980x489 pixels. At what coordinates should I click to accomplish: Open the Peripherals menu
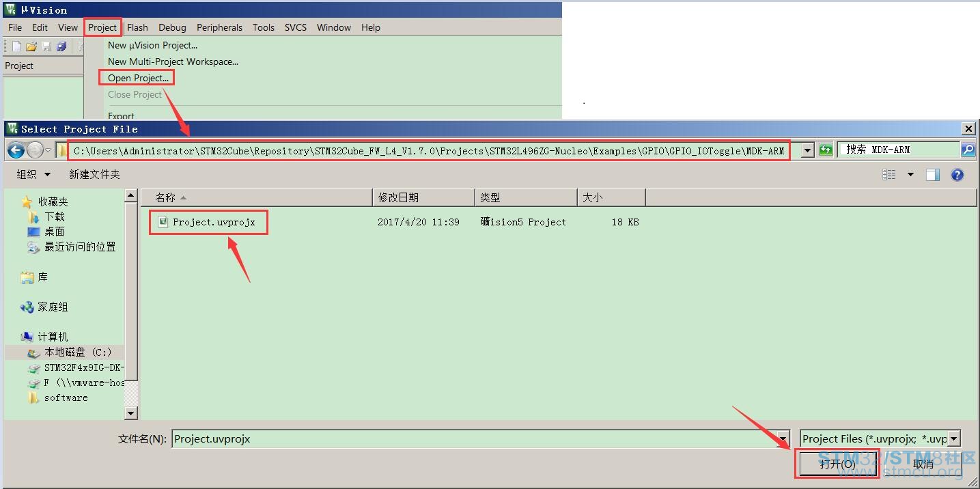point(219,27)
